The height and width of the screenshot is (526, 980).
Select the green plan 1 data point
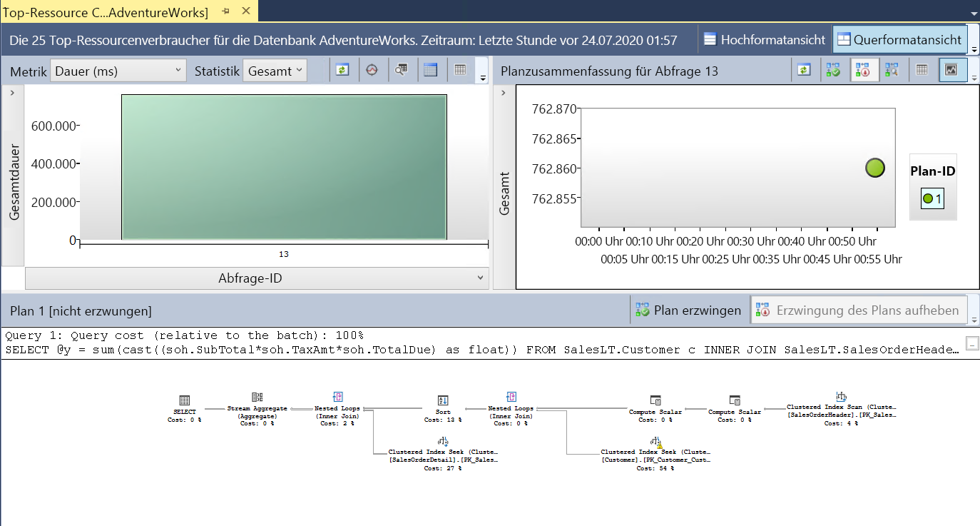click(x=875, y=168)
